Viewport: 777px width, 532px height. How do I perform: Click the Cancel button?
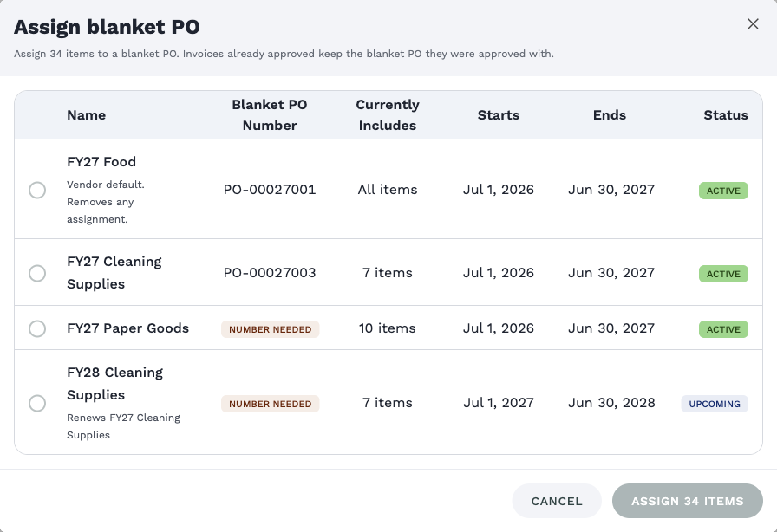coord(557,501)
